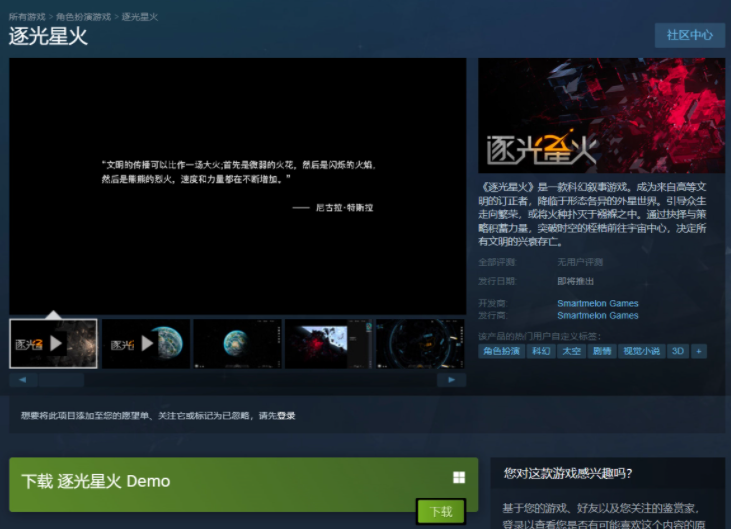Click the 登录 login link
The width and height of the screenshot is (731, 529).
point(287,415)
